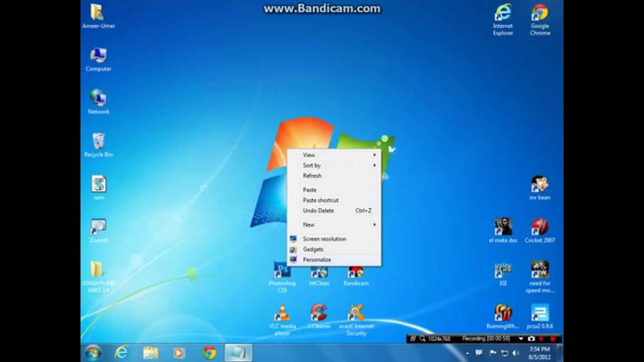Open network tray icon
The image size is (644, 362).
[x=505, y=353]
